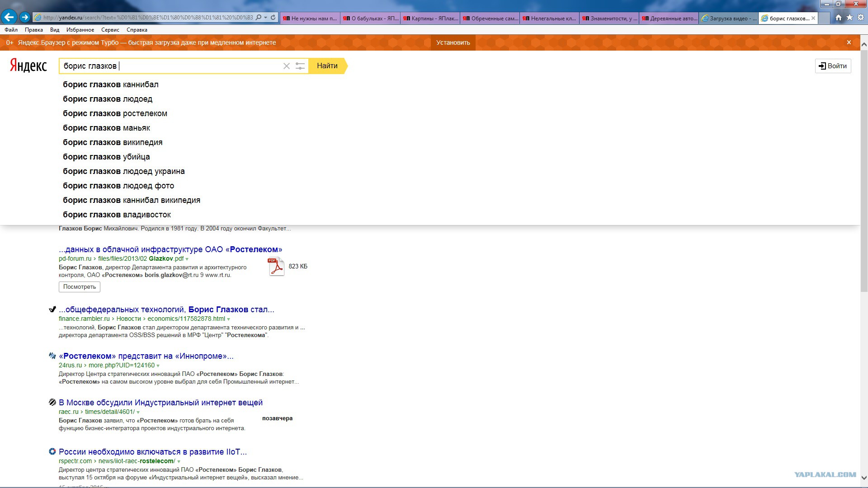868x488 pixels.
Task: Expand the arrow next to the finance.rambler.ru URL
Action: pyautogui.click(x=229, y=319)
